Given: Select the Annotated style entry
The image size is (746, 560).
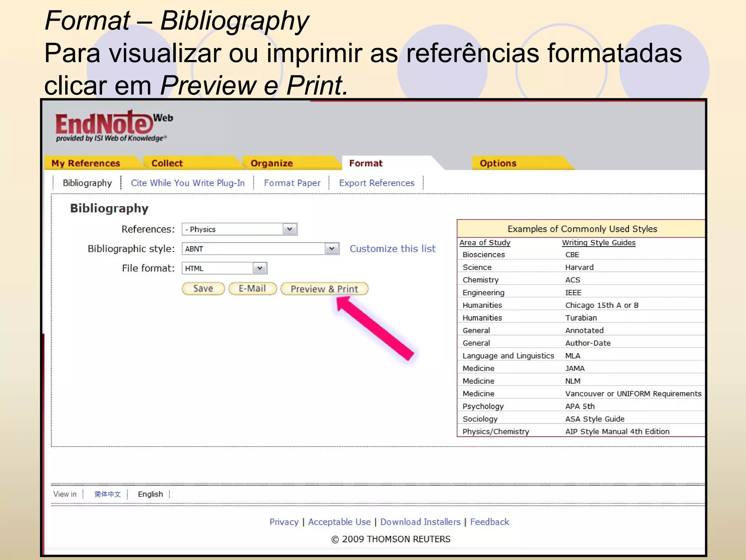Looking at the screenshot, I should tap(584, 330).
